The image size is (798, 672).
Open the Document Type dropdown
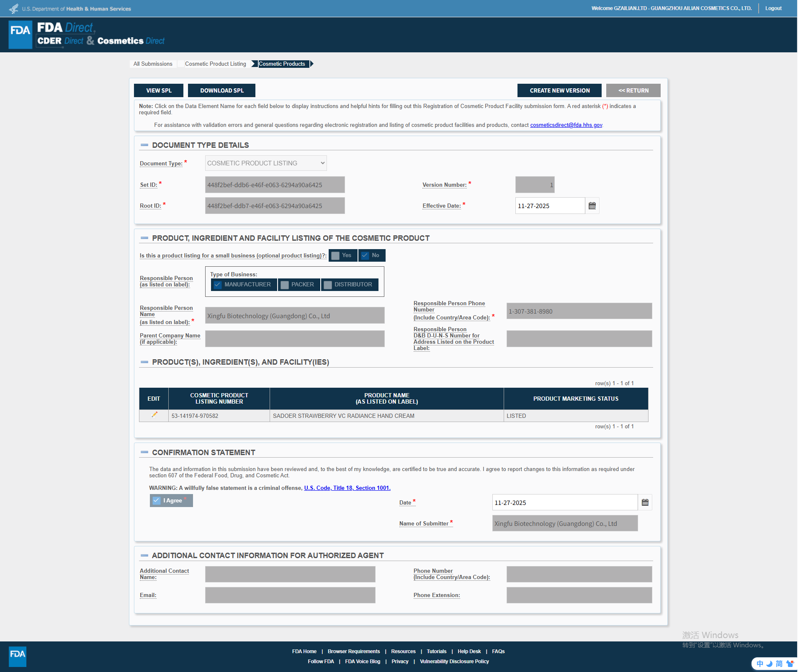click(x=265, y=163)
